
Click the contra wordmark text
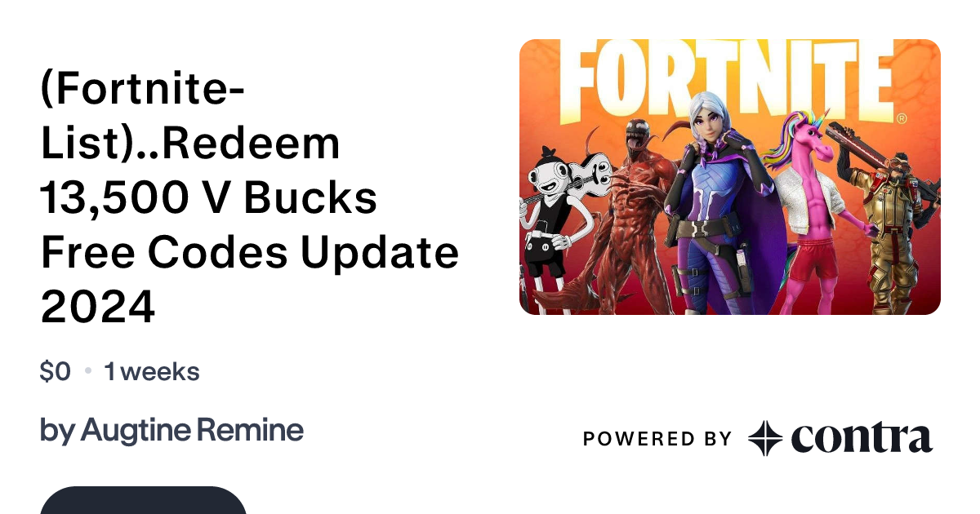862,439
